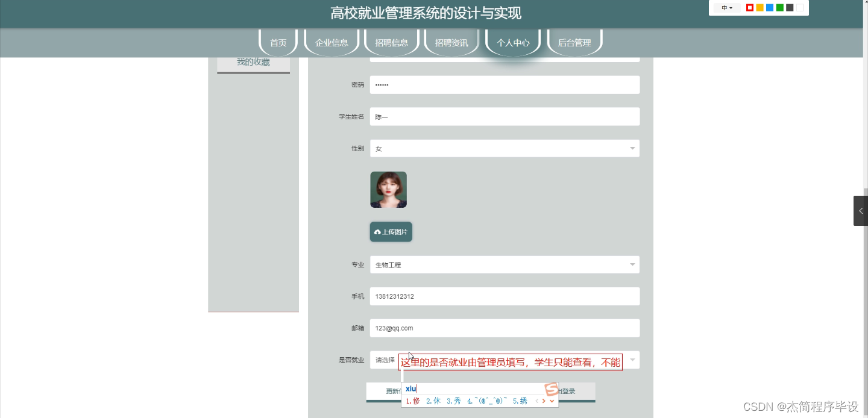This screenshot has width=868, height=418.
Task: Navigate to 首页 in the nav bar
Action: (x=278, y=42)
